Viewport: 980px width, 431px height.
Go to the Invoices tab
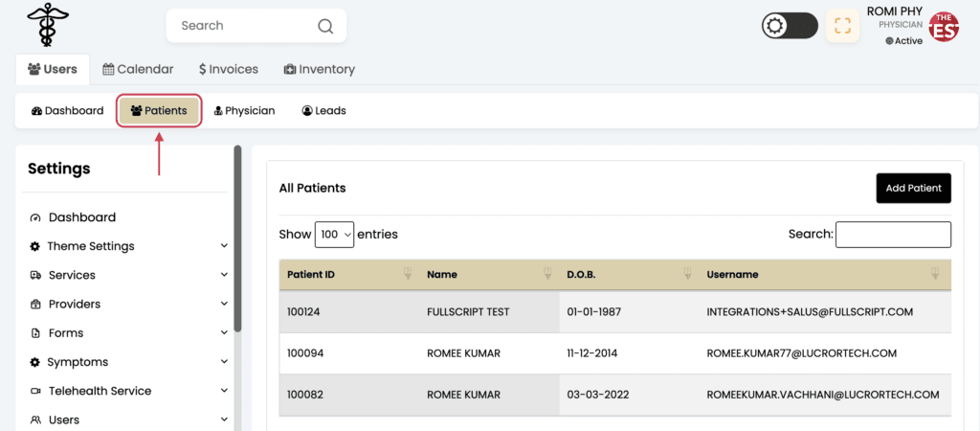tap(229, 69)
